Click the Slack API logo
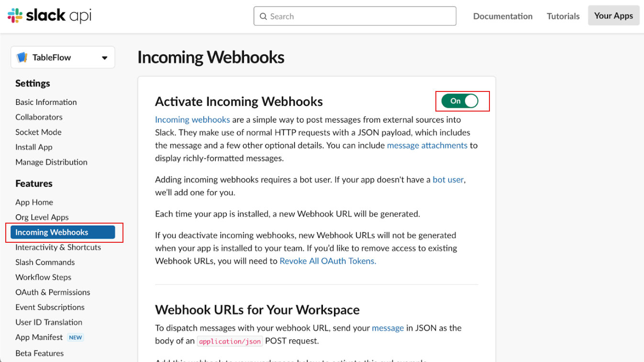Viewport: 644px width, 362px height. pyautogui.click(x=49, y=16)
